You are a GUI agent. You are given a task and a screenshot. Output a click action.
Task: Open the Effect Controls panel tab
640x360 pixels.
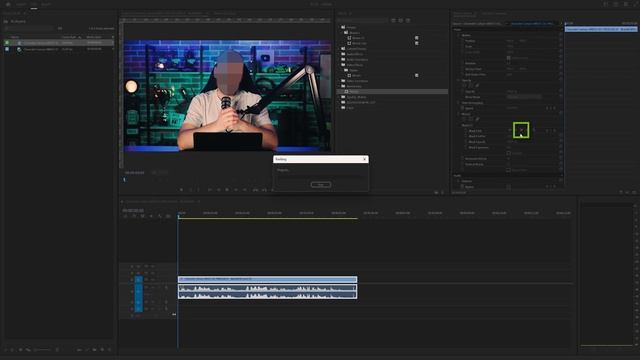[x=463, y=13]
